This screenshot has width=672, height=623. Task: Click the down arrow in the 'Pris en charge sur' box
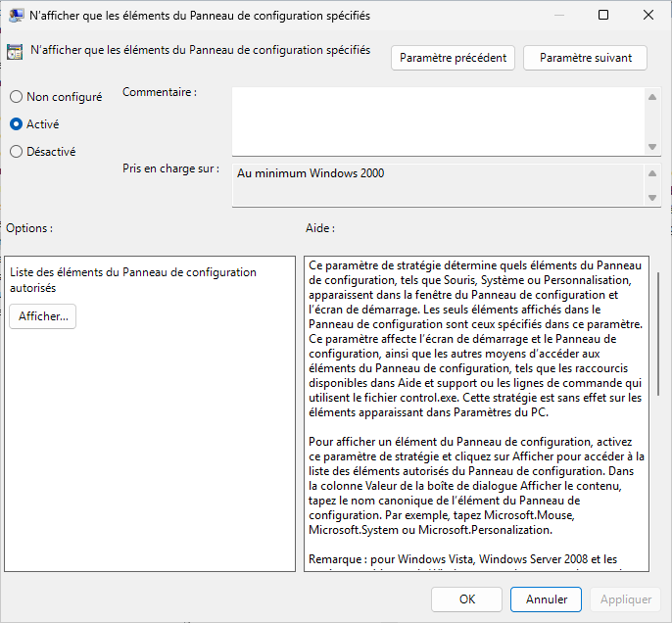[x=652, y=197]
